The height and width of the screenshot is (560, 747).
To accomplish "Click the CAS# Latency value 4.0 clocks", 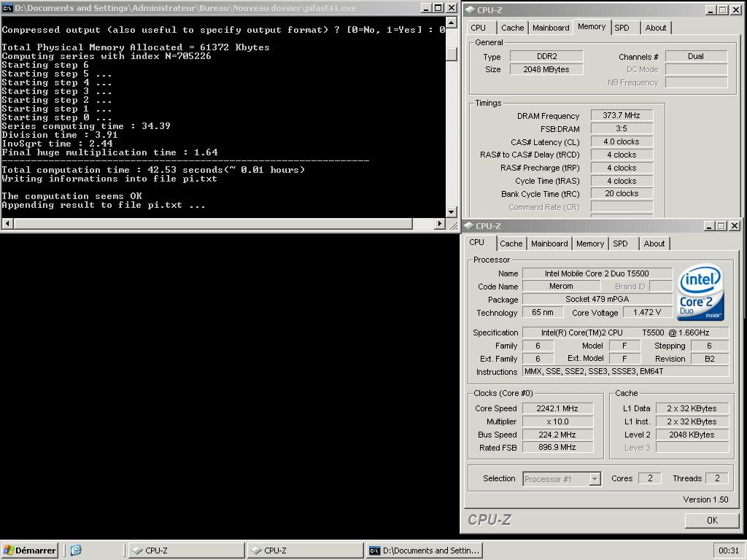I will click(622, 141).
